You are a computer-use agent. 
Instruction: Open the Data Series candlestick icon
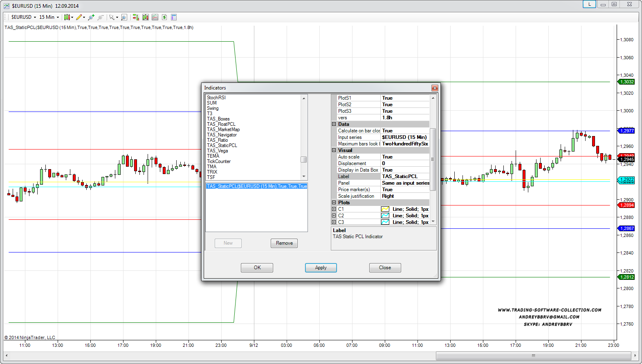point(145,17)
